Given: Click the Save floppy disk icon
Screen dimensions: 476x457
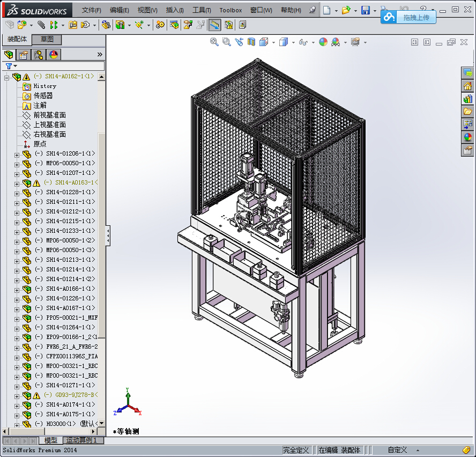Looking at the screenshot, I should 366,10.
